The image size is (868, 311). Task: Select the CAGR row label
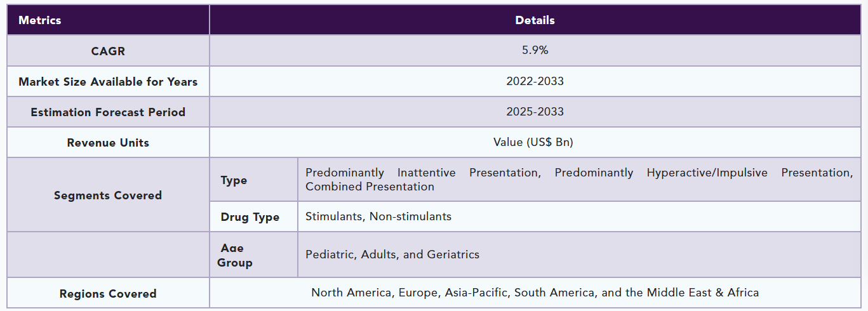(x=108, y=51)
